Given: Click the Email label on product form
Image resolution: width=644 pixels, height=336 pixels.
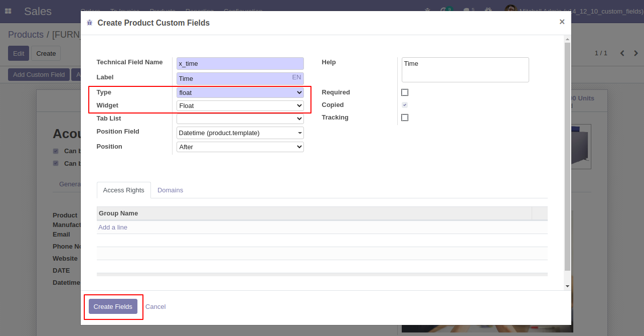Looking at the screenshot, I should pyautogui.click(x=61, y=235).
